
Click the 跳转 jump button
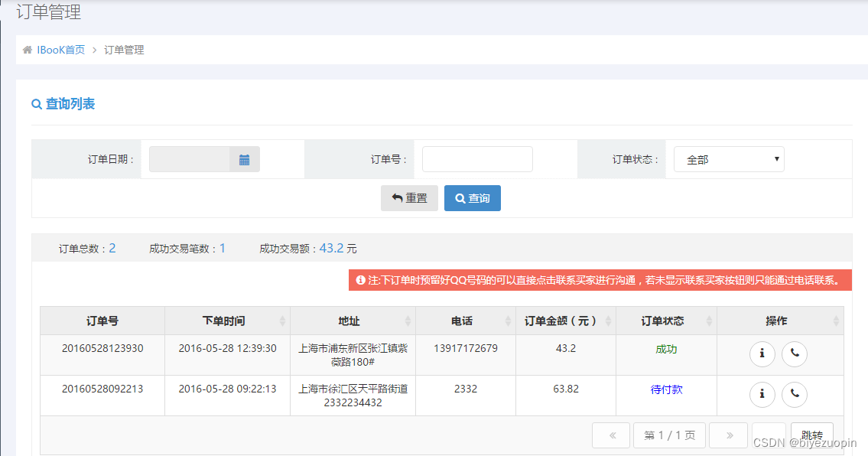pyautogui.click(x=811, y=435)
